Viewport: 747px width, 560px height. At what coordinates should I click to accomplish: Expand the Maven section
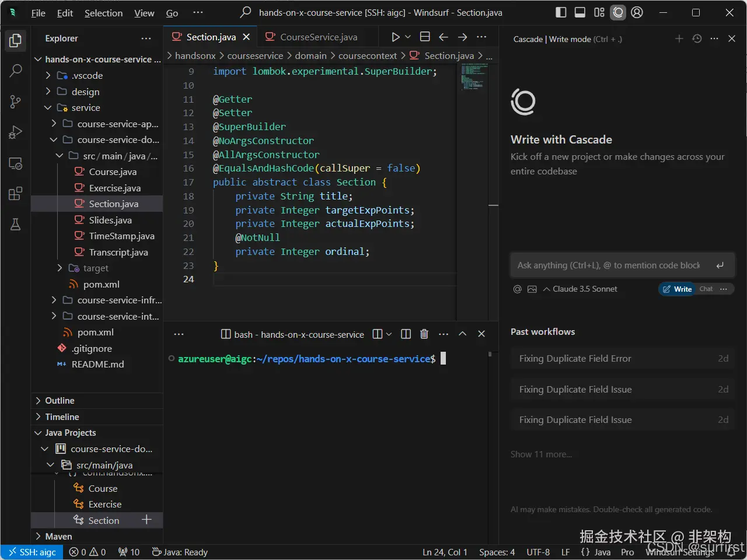click(58, 536)
